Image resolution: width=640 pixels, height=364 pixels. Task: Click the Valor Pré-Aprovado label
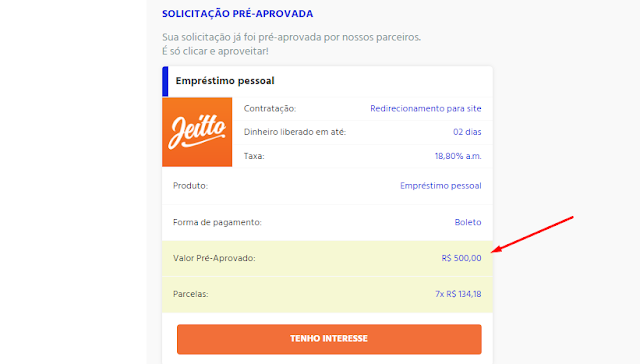214,258
